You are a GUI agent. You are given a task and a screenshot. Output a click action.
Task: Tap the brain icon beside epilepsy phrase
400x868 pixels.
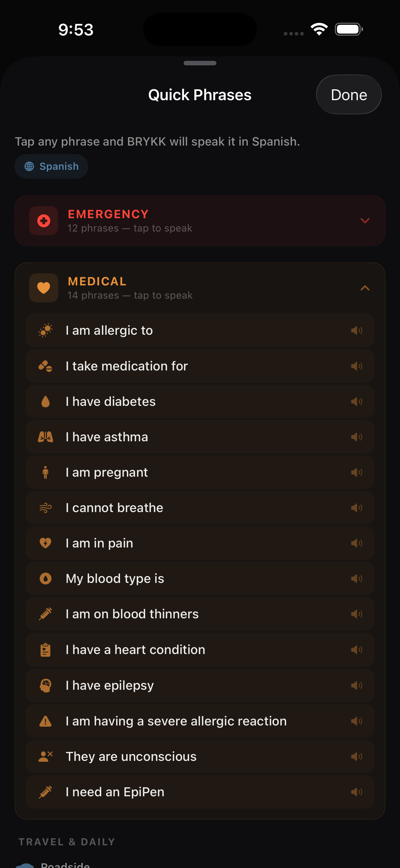click(45, 685)
